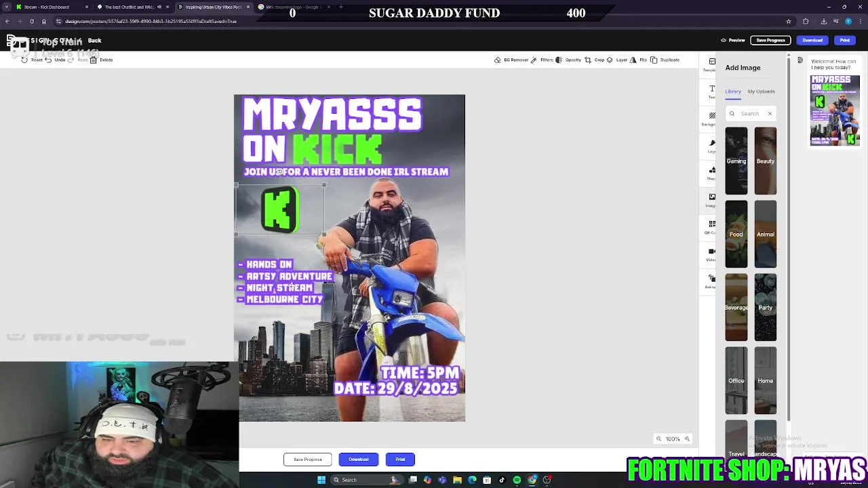Open the Party image category
Image resolution: width=868 pixels, height=488 pixels.
click(766, 307)
